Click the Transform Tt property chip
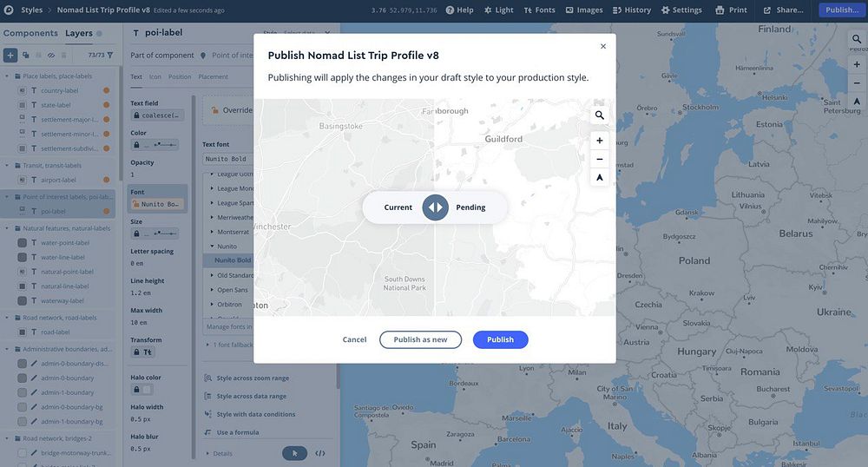The image size is (868, 467). 143,352
